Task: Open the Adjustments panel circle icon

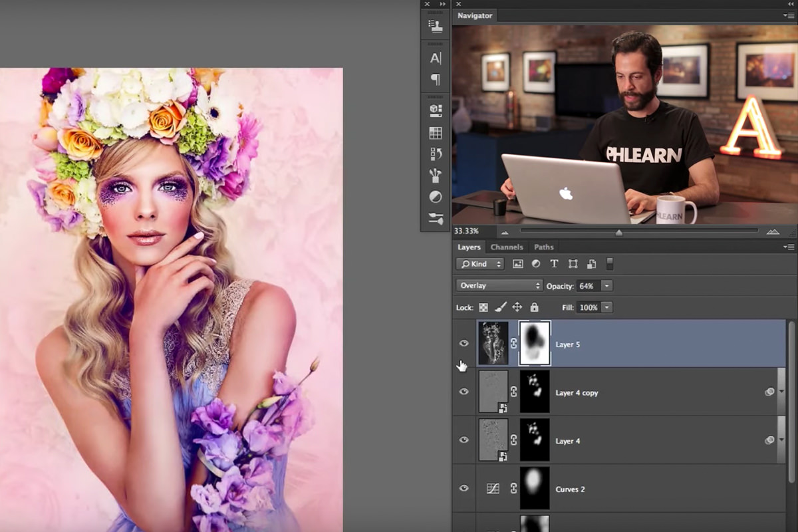Action: (x=436, y=197)
